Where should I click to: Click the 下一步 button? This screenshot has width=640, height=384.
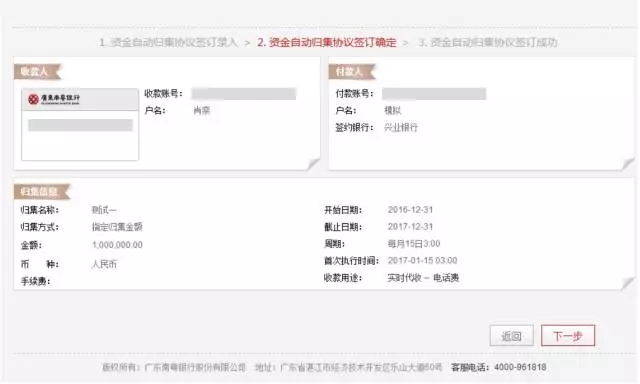(568, 336)
